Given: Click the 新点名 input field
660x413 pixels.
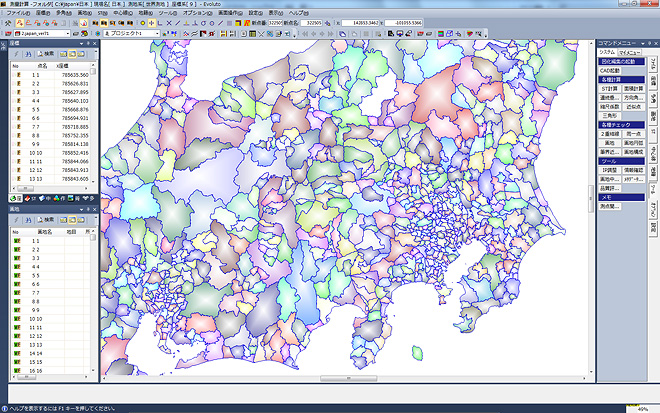Looking at the screenshot, I should click(311, 23).
